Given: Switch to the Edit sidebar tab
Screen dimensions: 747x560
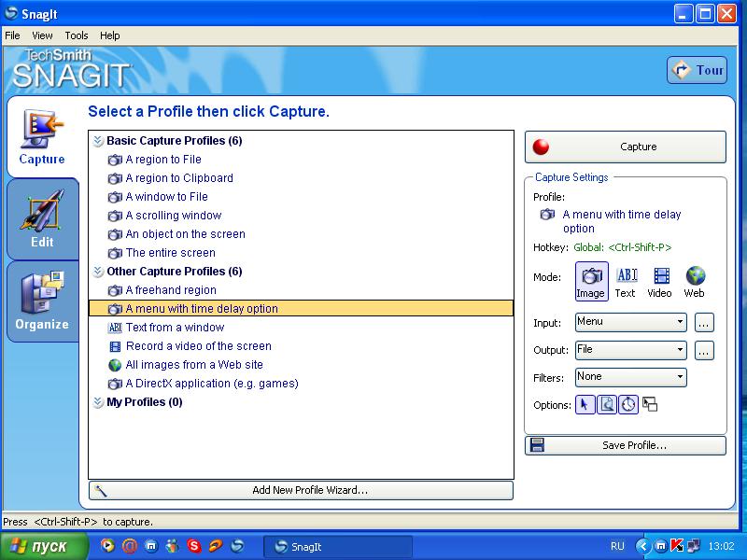Looking at the screenshot, I should [x=42, y=219].
